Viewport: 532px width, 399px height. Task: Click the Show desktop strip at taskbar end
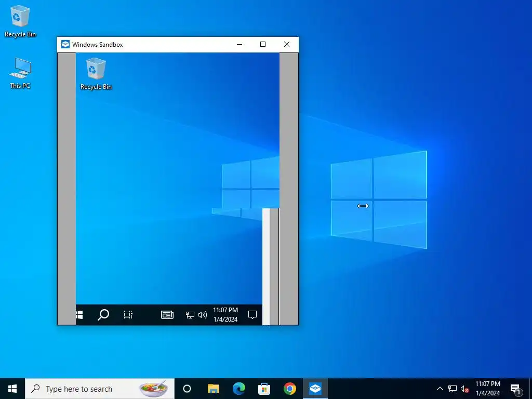pyautogui.click(x=530, y=389)
